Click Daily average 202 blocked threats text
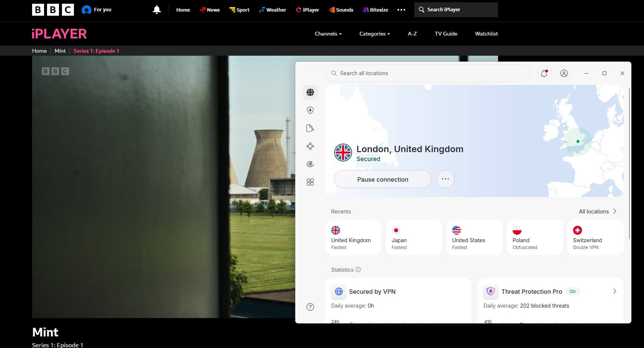This screenshot has width=644, height=348. (x=526, y=306)
